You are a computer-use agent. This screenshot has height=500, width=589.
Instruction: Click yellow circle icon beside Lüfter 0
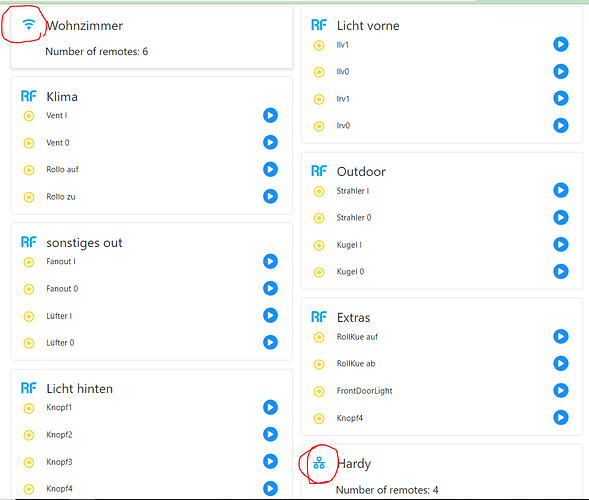point(29,343)
